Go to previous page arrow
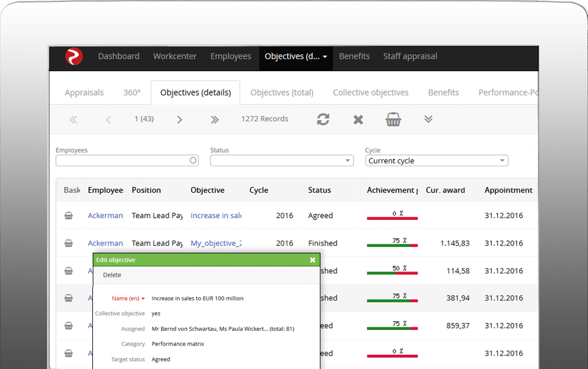The height and width of the screenshot is (369, 588). 108,119
